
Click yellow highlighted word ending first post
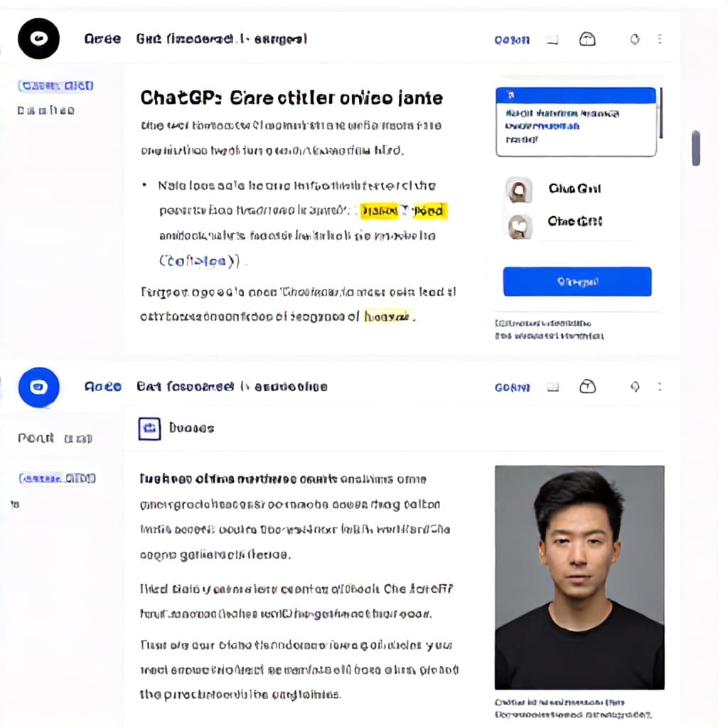(x=388, y=316)
